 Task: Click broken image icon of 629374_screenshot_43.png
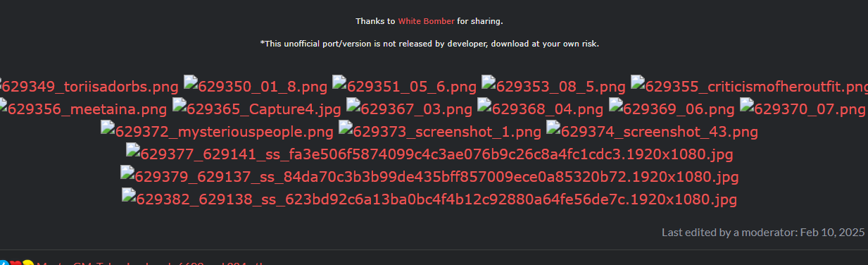coord(553,128)
